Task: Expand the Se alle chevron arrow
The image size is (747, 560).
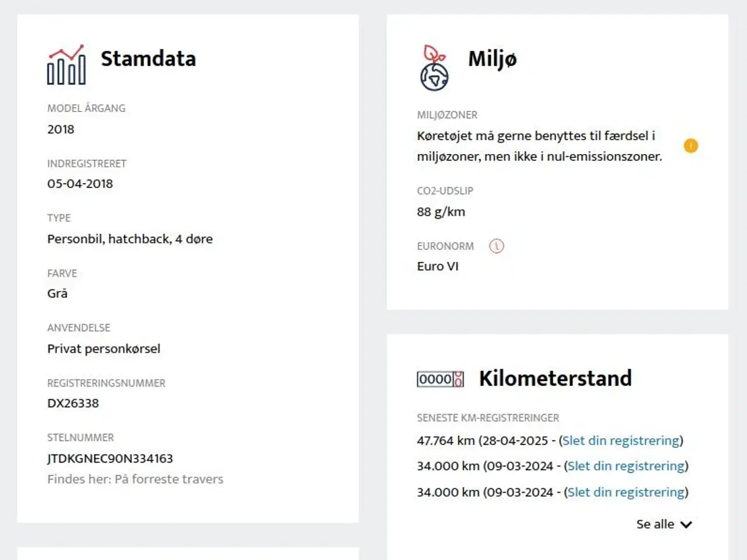Action: pyautogui.click(x=686, y=524)
